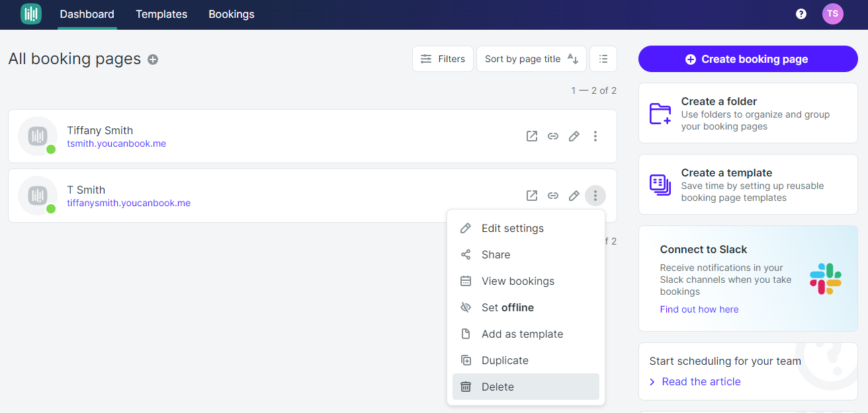Go to the Dashboard tab
The height and width of the screenshot is (413, 868).
tap(87, 14)
